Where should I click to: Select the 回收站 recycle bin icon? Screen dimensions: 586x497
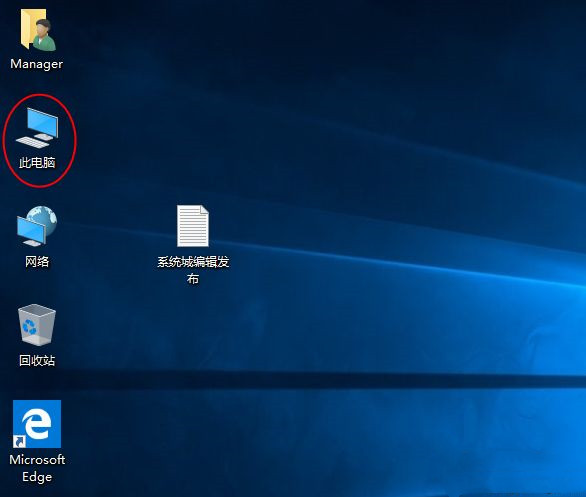[x=37, y=324]
